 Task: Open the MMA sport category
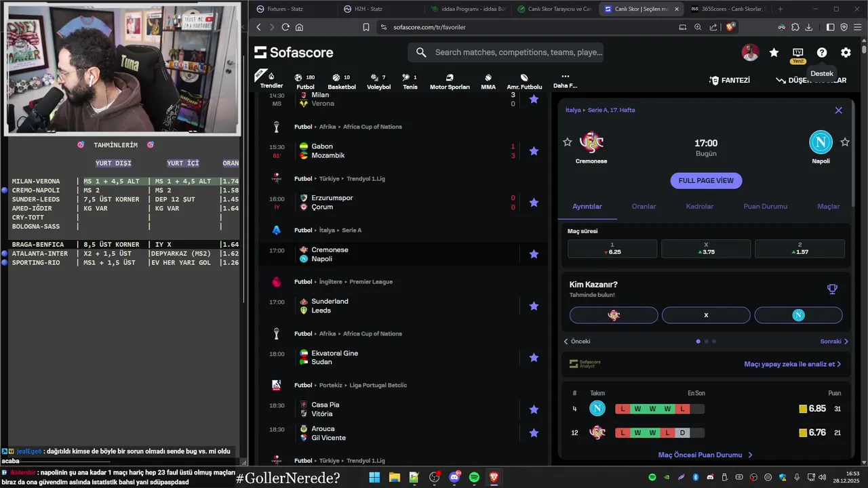[x=488, y=81]
